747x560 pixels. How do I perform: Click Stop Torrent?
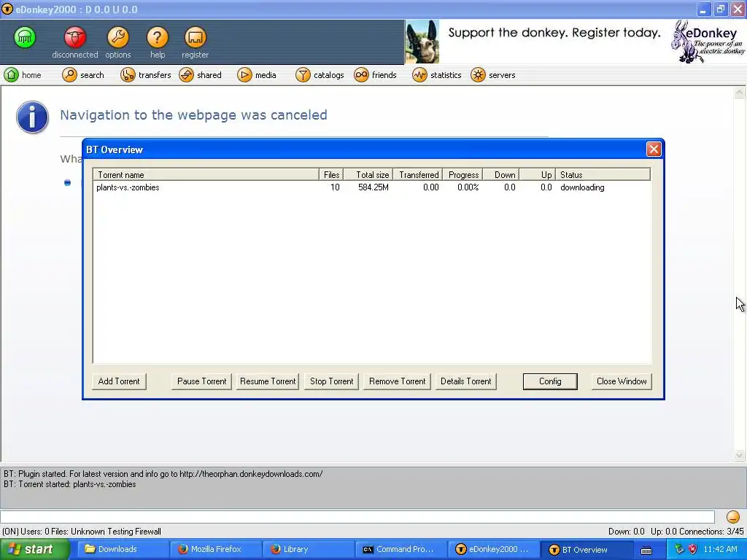pos(332,381)
